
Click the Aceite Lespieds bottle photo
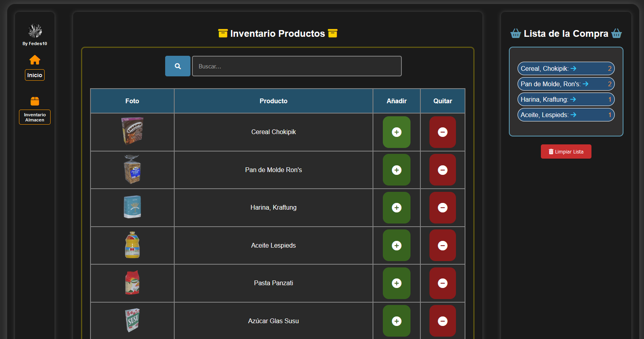pyautogui.click(x=132, y=245)
